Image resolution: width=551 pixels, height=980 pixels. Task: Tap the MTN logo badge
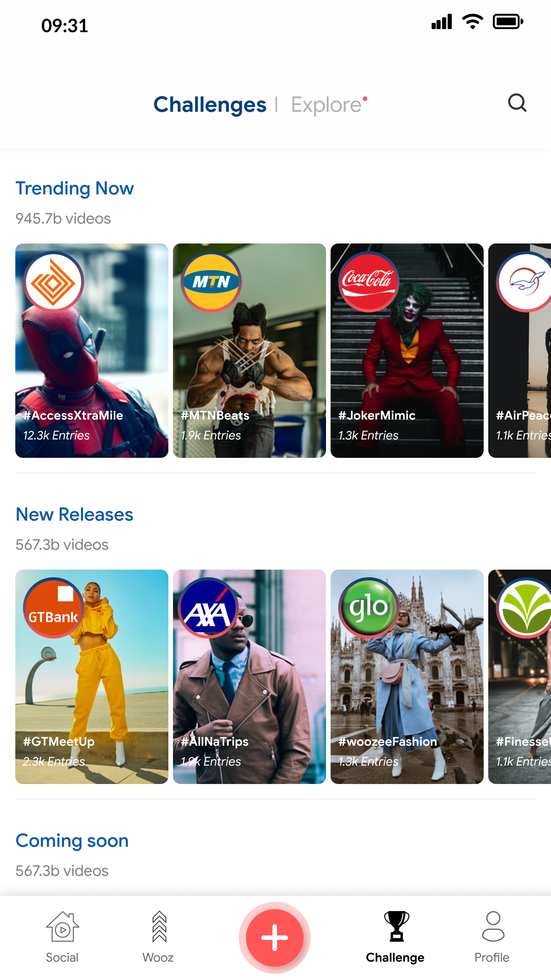pos(211,282)
